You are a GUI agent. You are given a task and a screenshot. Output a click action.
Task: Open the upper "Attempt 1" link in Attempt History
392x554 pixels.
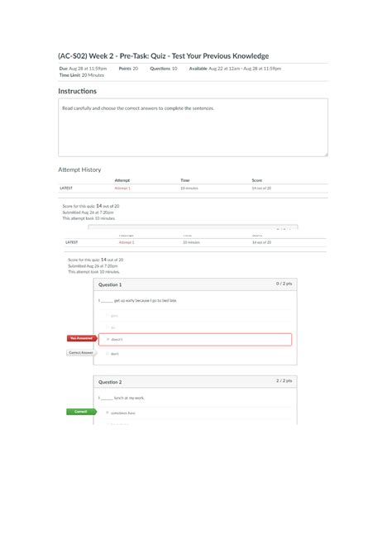pos(122,189)
